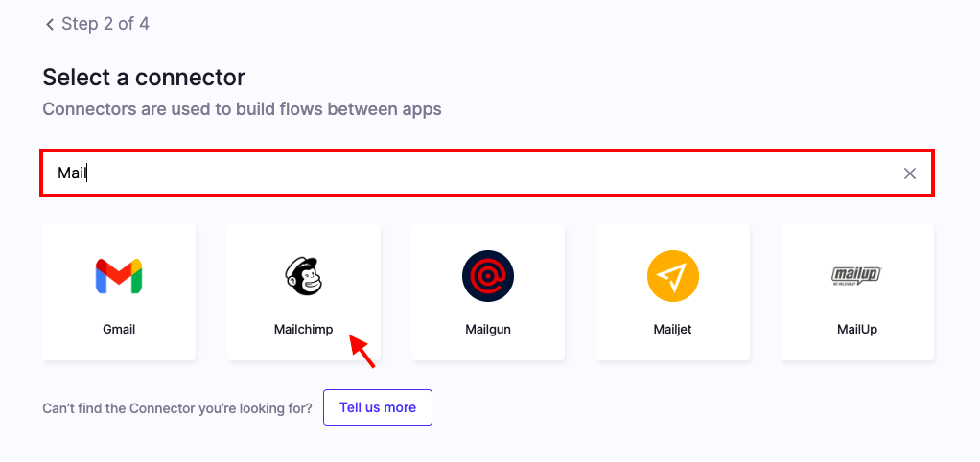Image resolution: width=980 pixels, height=462 pixels.
Task: Open the Mailgun connector card
Action: tap(488, 292)
